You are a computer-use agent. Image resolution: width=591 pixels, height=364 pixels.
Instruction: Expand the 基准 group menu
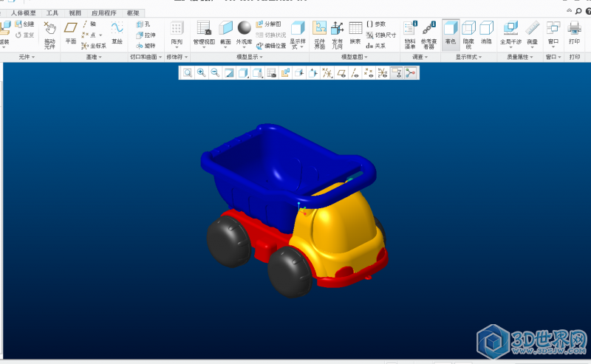94,57
